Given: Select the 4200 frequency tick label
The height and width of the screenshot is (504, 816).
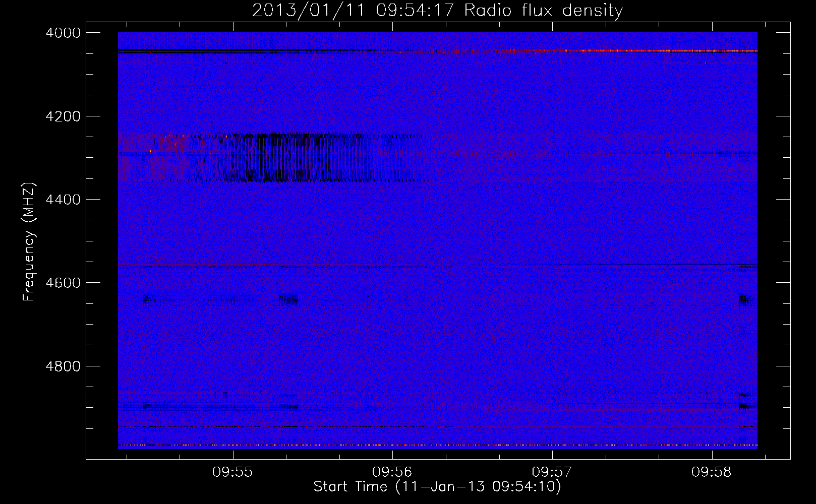Looking at the screenshot, I should point(63,116).
